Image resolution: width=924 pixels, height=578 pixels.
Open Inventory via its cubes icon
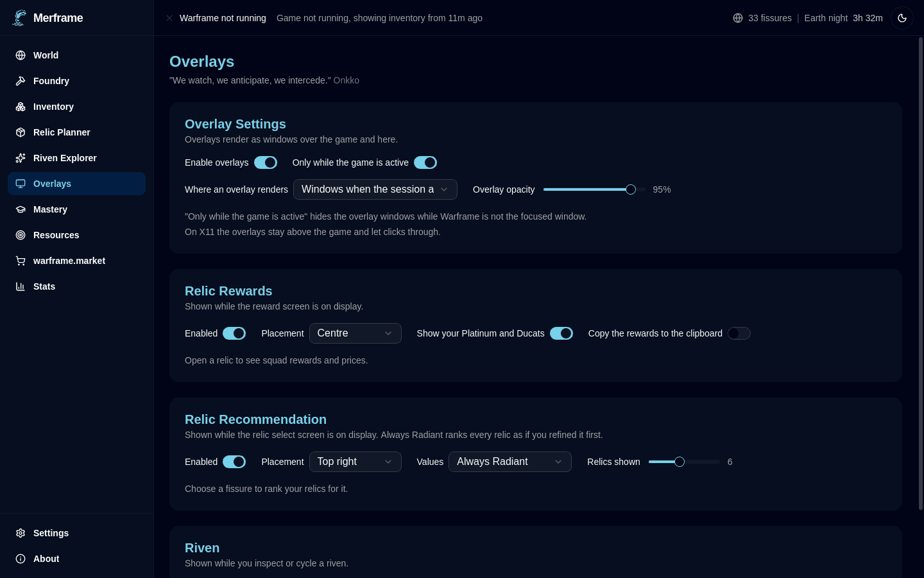(x=21, y=107)
